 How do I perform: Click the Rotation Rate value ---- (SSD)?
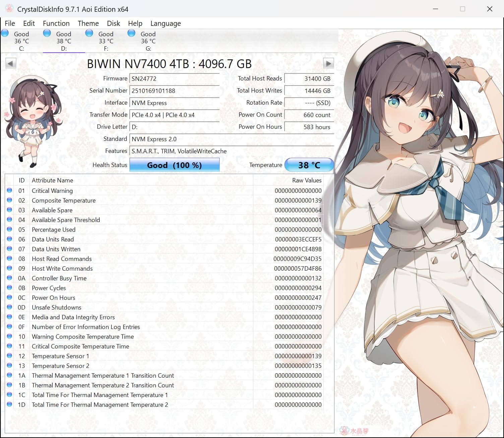[309, 103]
